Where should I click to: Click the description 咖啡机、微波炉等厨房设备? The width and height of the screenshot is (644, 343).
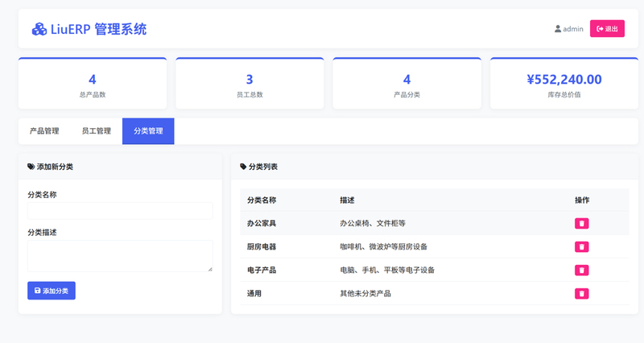[x=384, y=246]
